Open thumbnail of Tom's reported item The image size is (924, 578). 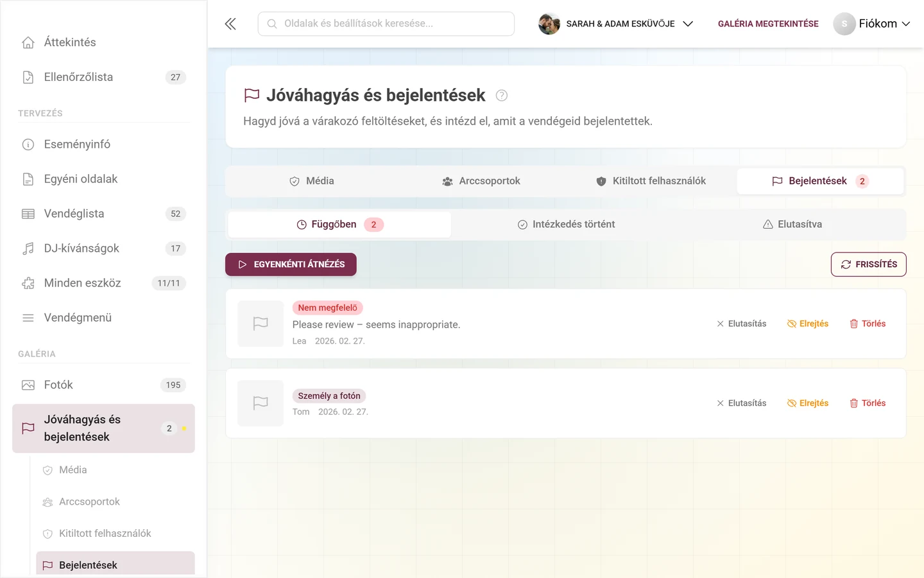click(261, 403)
